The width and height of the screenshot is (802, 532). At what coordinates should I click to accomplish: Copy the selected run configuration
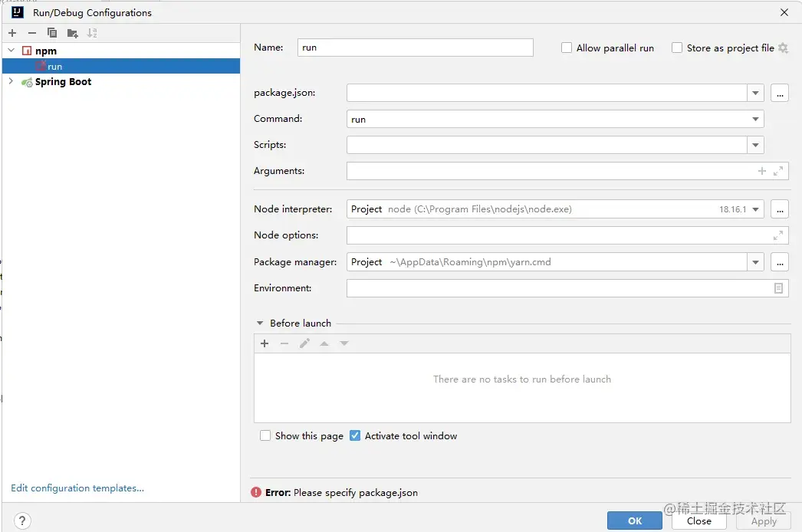51,33
